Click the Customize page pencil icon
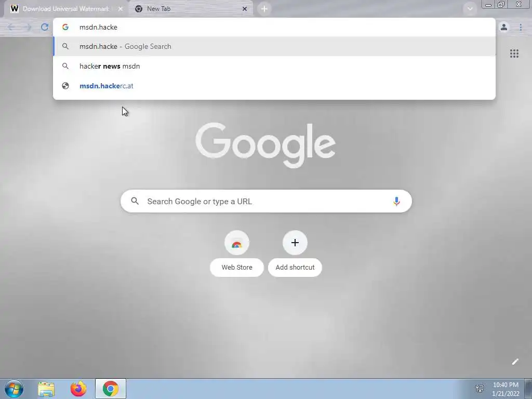 point(515,362)
